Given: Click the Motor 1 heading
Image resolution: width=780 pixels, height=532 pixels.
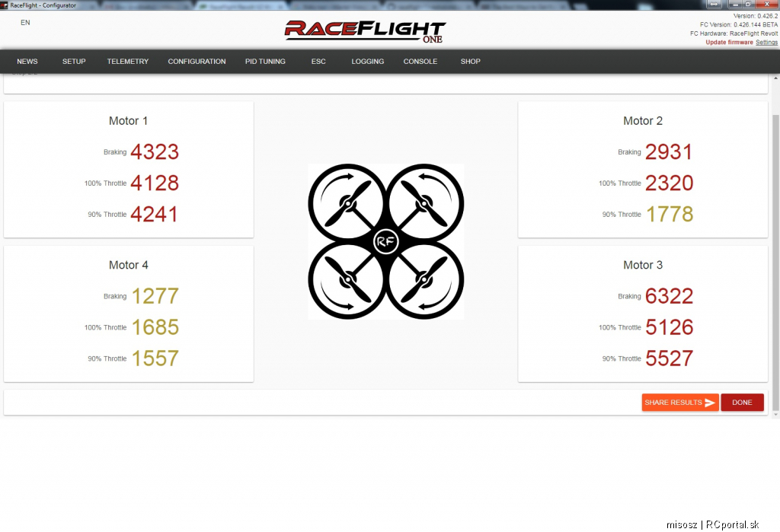Looking at the screenshot, I should click(x=128, y=121).
